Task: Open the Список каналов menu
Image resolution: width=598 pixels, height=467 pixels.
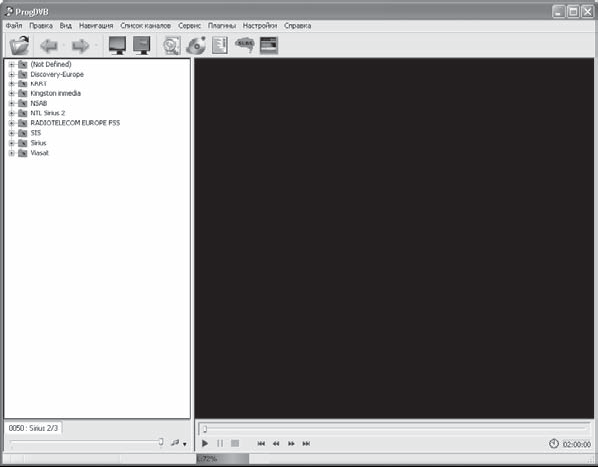Action: (x=145, y=26)
